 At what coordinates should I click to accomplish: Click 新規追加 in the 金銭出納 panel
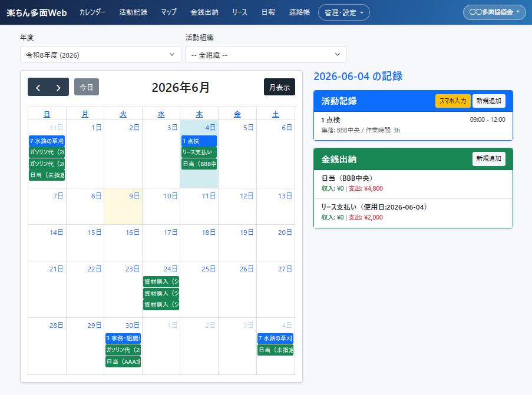[488, 159]
